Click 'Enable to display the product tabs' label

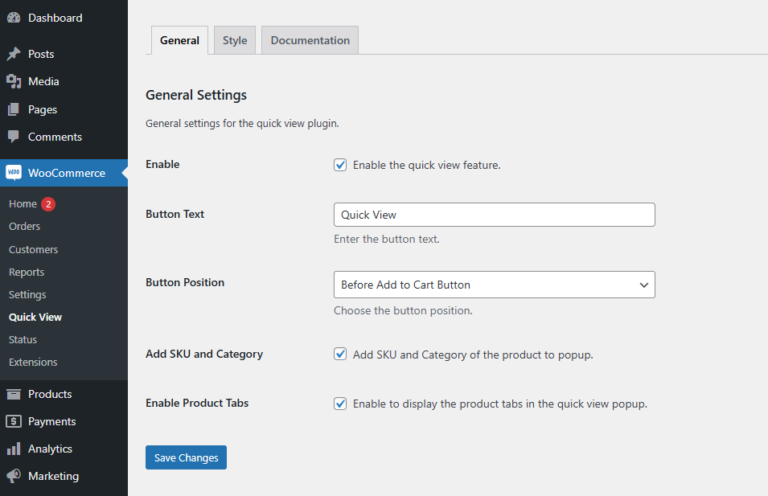500,403
